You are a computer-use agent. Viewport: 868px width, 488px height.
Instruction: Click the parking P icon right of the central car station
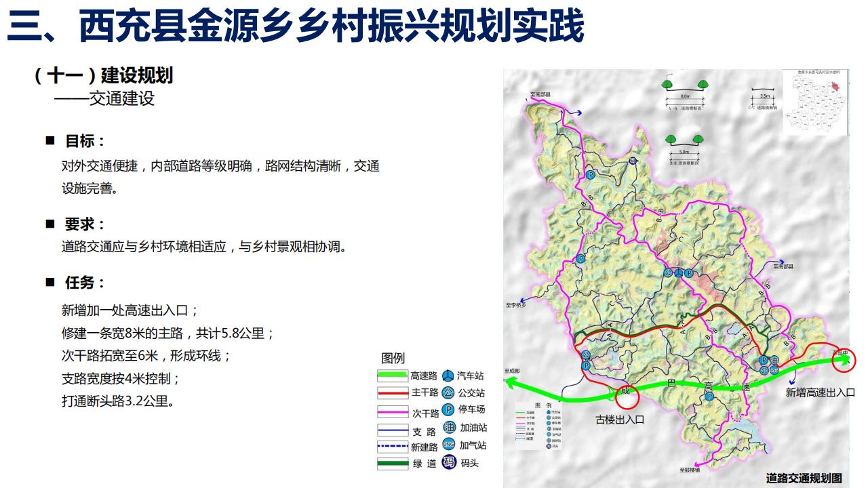point(689,272)
